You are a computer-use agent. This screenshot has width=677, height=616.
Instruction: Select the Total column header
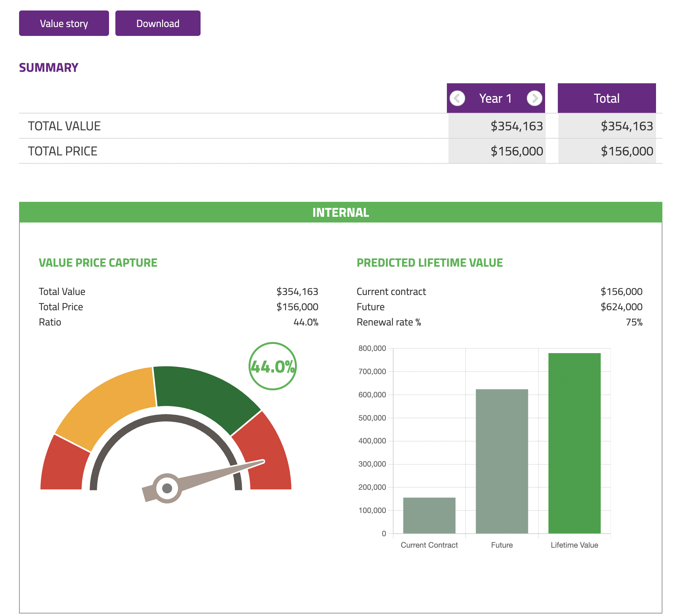click(x=606, y=98)
